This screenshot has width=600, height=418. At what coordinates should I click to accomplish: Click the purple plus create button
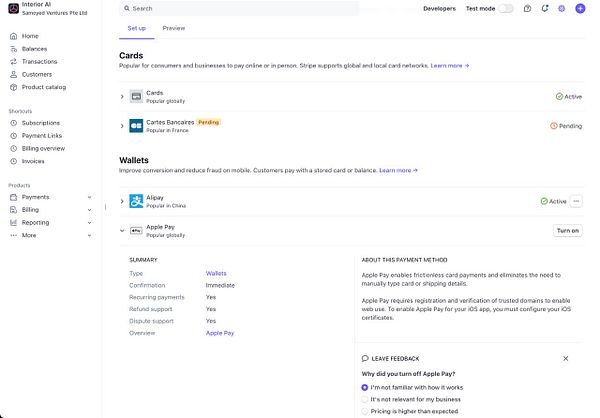coord(580,8)
